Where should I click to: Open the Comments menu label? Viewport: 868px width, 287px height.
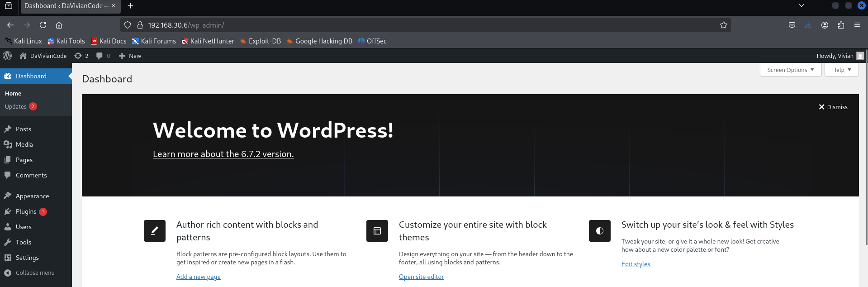(x=31, y=175)
